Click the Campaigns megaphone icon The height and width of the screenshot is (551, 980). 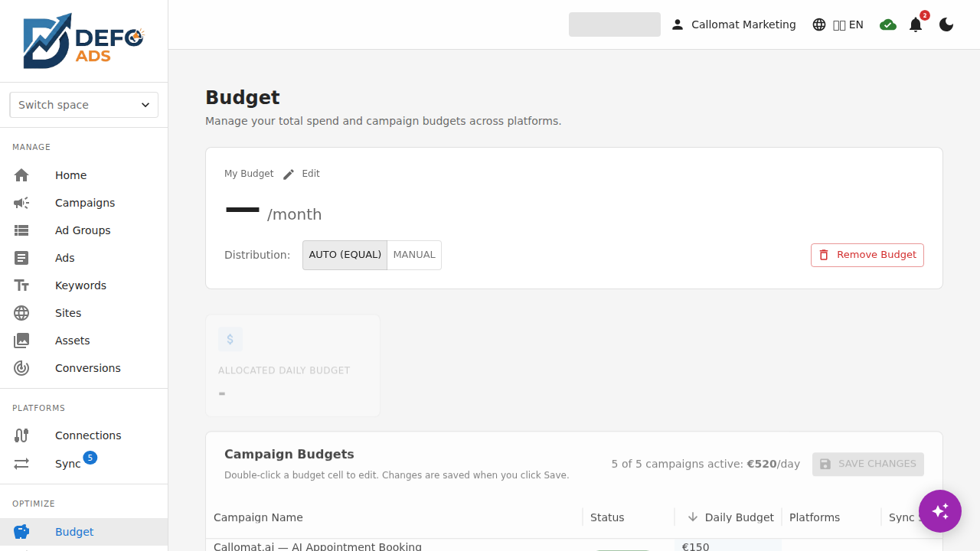21,203
